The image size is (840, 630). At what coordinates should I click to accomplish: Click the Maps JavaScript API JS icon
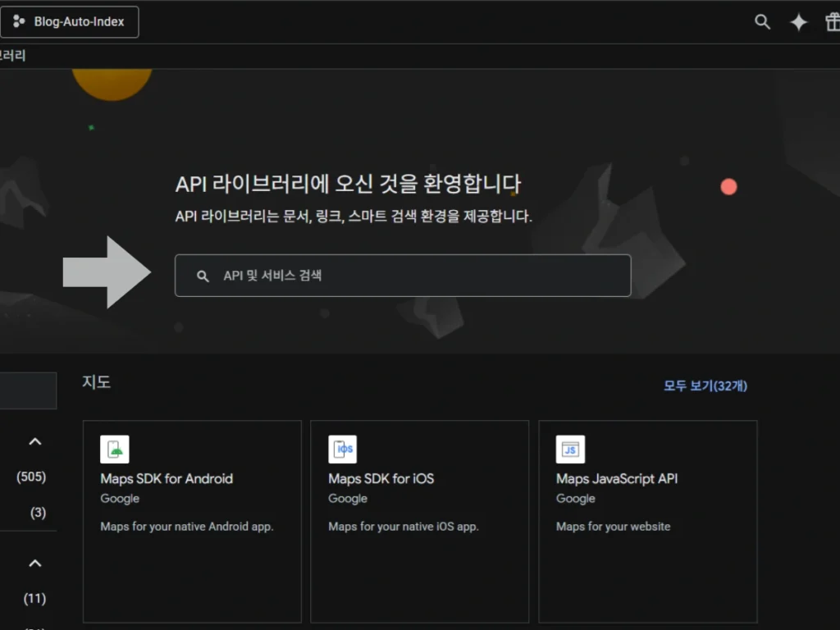click(571, 449)
